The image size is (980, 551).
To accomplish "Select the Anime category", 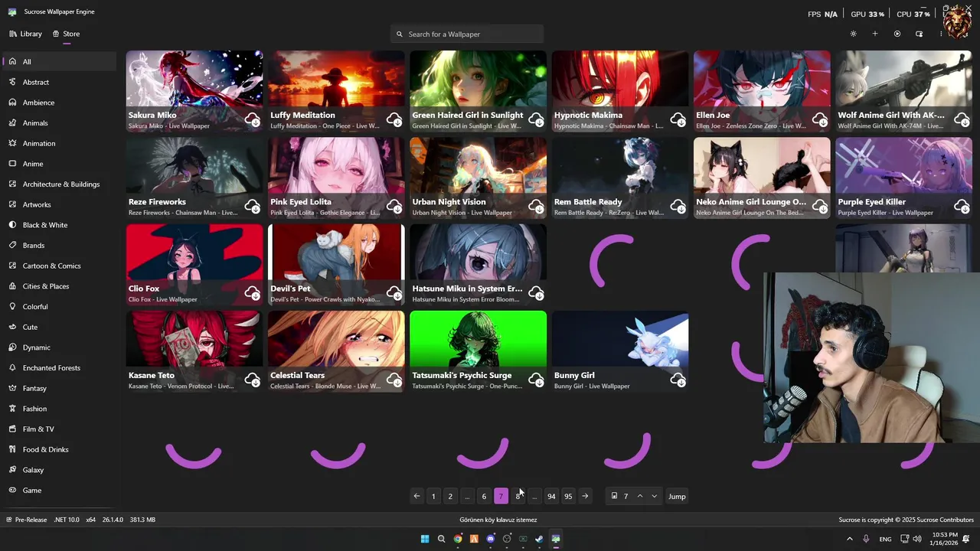I will [x=60, y=164].
